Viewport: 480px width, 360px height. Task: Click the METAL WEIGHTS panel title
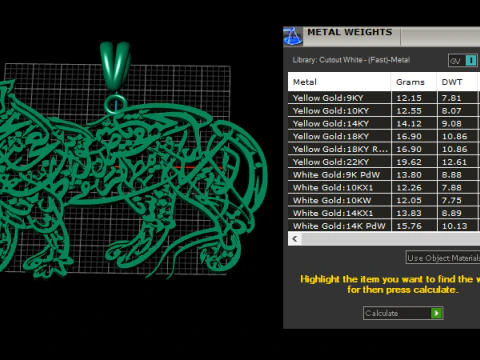350,32
